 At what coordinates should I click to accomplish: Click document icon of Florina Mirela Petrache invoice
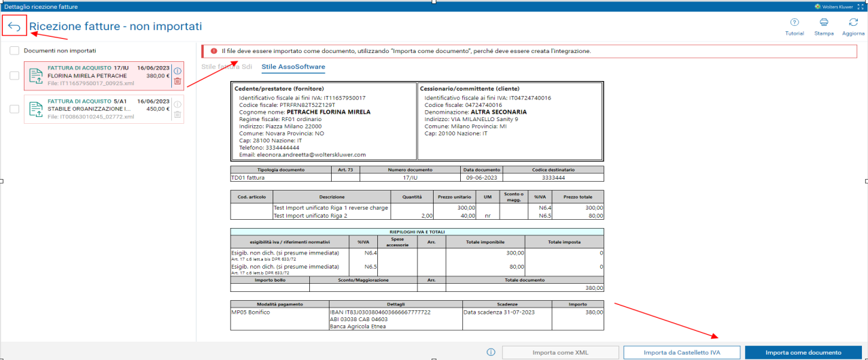point(36,76)
